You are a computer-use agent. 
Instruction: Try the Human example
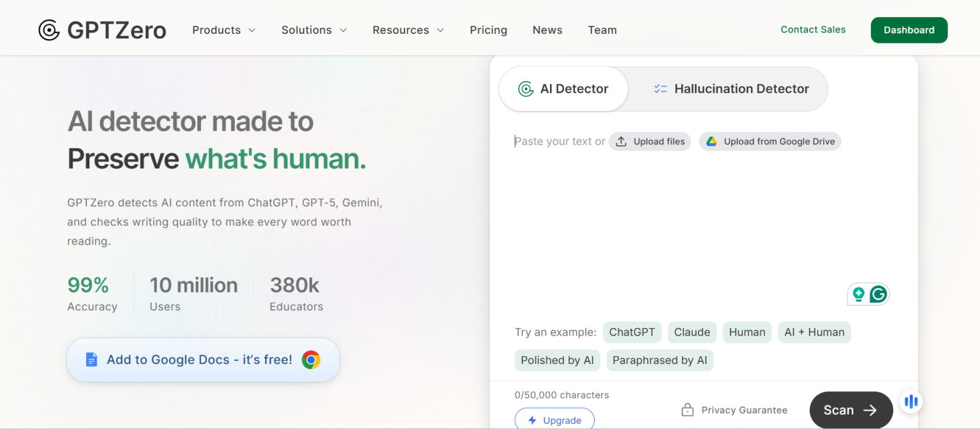pos(747,332)
